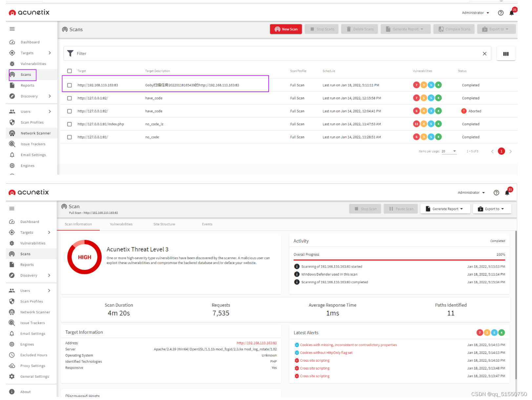Open Export to dropdown in lower window
The width and height of the screenshot is (532, 400).
pyautogui.click(x=492, y=209)
